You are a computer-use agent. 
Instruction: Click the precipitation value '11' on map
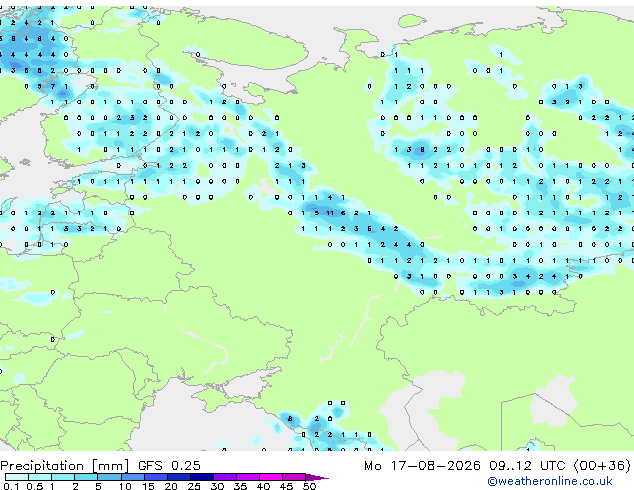click(x=330, y=213)
